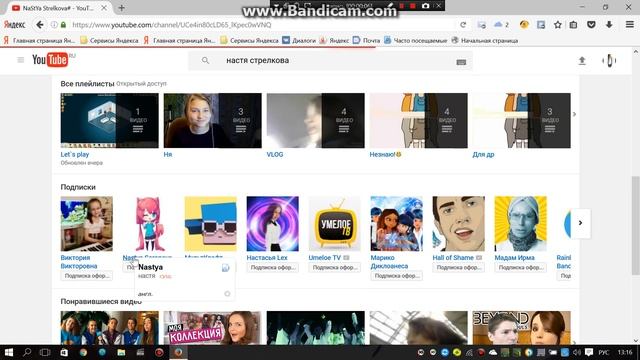Switch to Firefox on the taskbar
640x360 pixels.
coord(178,352)
